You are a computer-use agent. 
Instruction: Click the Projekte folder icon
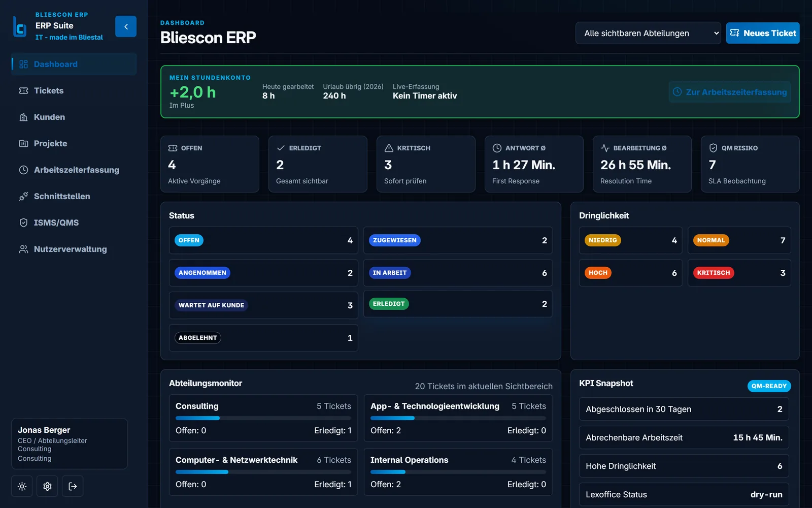click(x=23, y=143)
